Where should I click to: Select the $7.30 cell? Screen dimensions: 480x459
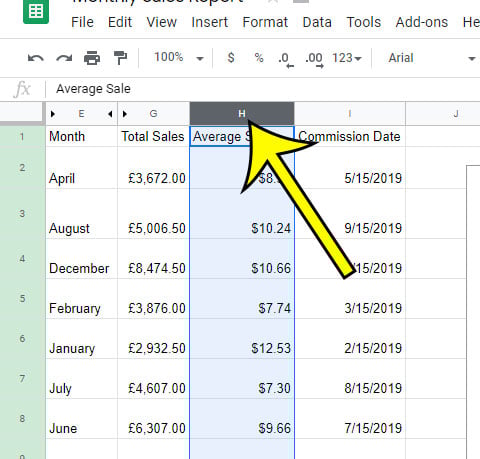point(242,379)
